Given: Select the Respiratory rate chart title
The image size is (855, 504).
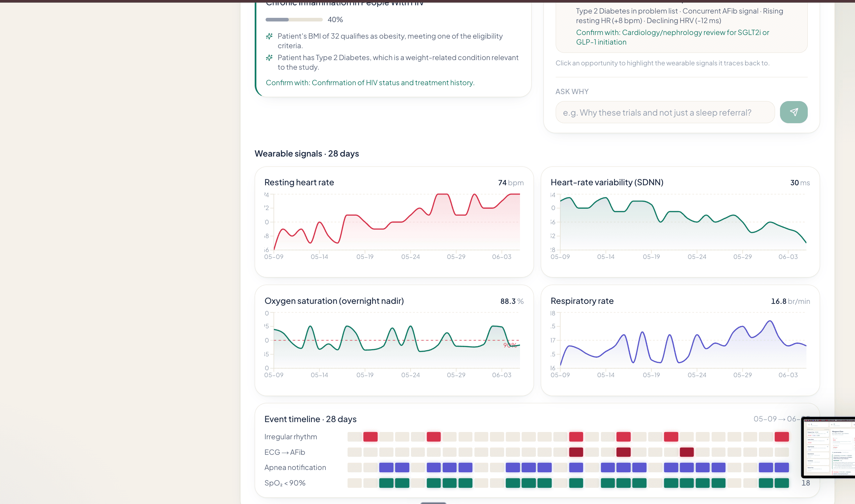Looking at the screenshot, I should (582, 301).
